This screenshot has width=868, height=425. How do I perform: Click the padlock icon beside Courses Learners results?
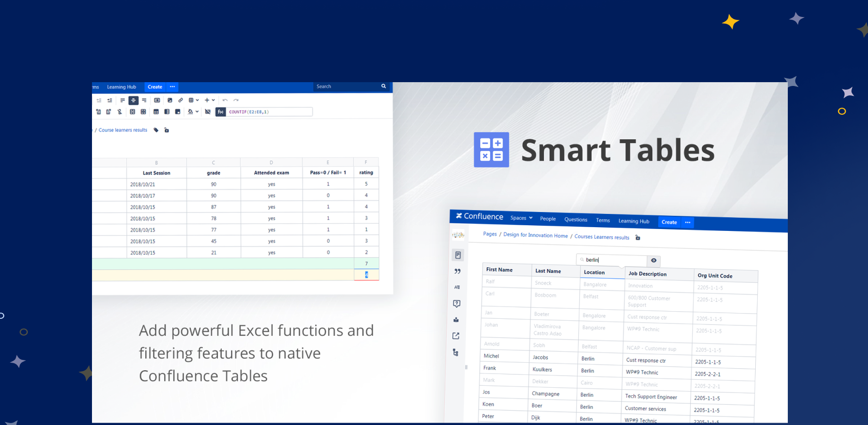click(x=638, y=238)
